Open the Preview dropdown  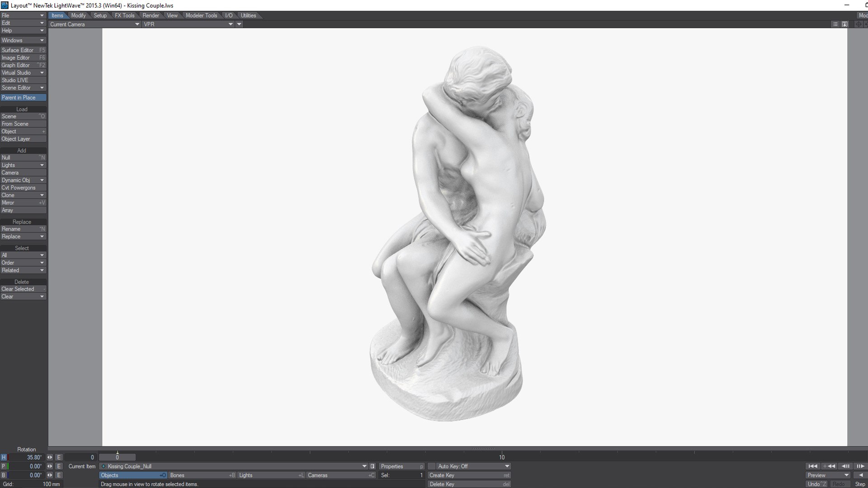[x=828, y=475]
